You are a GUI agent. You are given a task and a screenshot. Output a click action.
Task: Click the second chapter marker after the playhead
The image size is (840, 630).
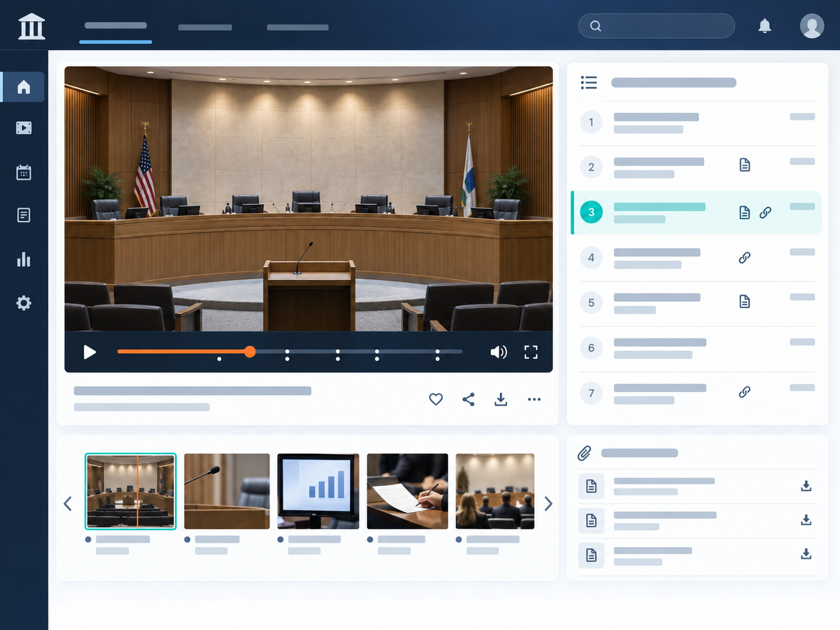(x=338, y=355)
